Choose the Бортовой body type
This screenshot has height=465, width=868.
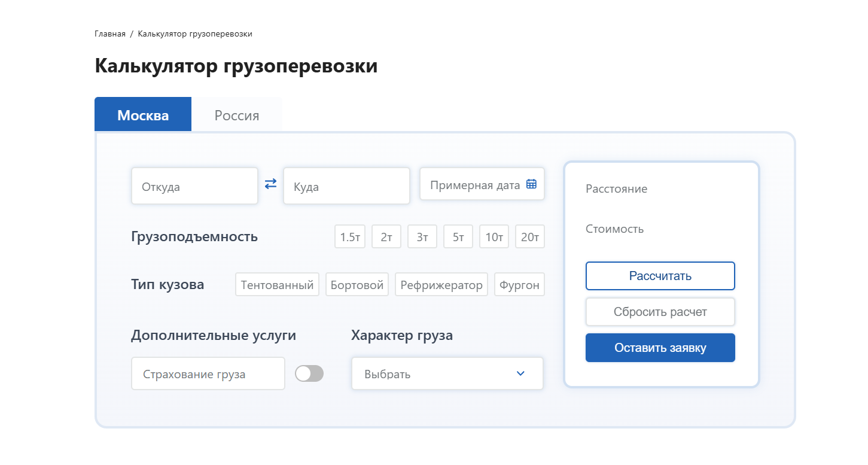[357, 285]
